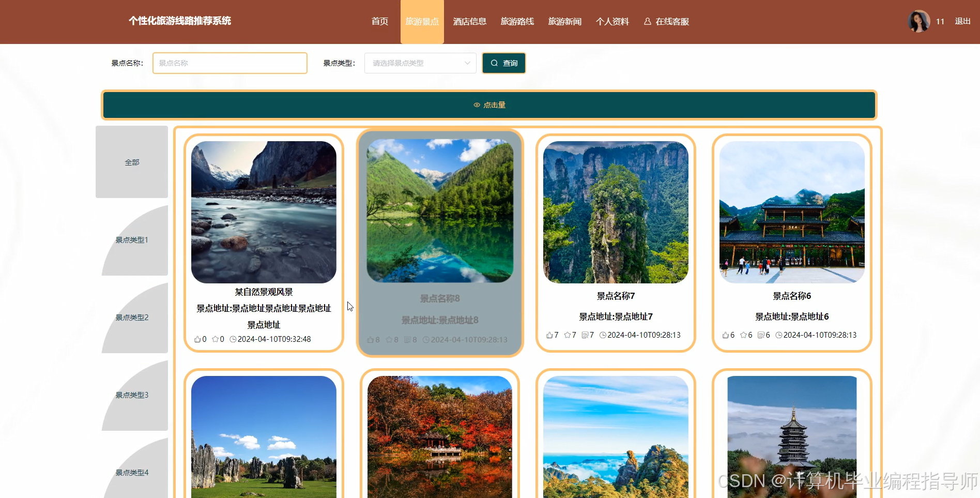Click the 景点名称8 title text
Screen dimensions: 980x498
click(x=440, y=298)
